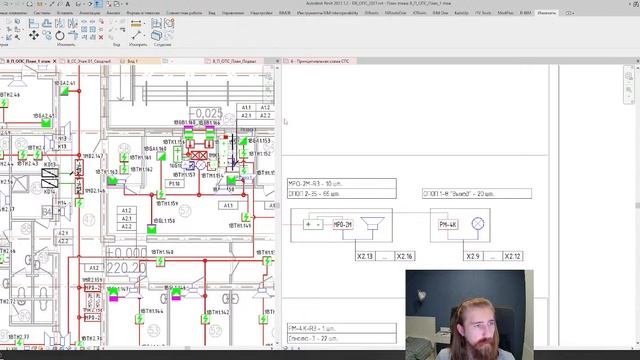Click zoom icon on schematic navigation bar

point(629,89)
